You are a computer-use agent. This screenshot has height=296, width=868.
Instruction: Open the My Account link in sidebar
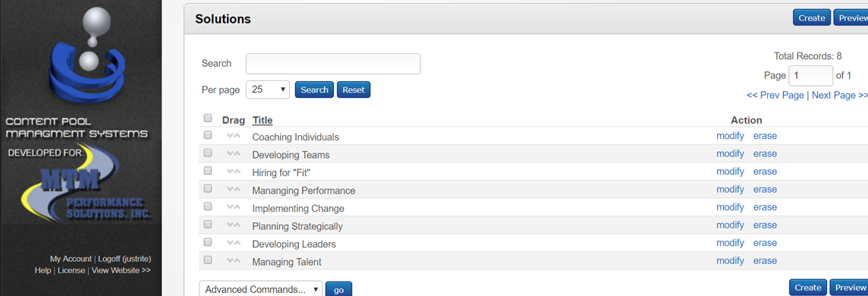[x=71, y=258]
